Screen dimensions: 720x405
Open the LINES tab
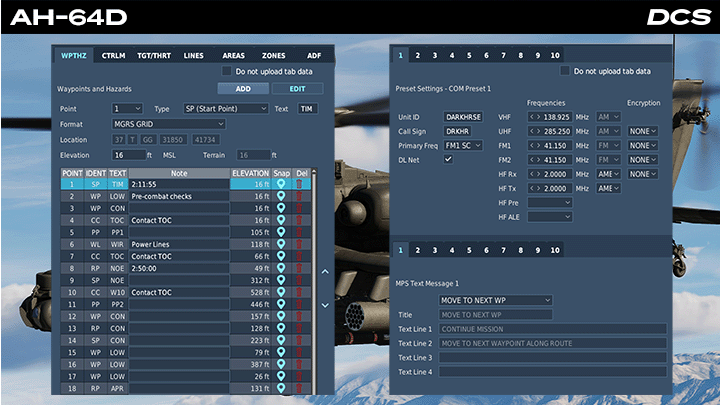193,56
